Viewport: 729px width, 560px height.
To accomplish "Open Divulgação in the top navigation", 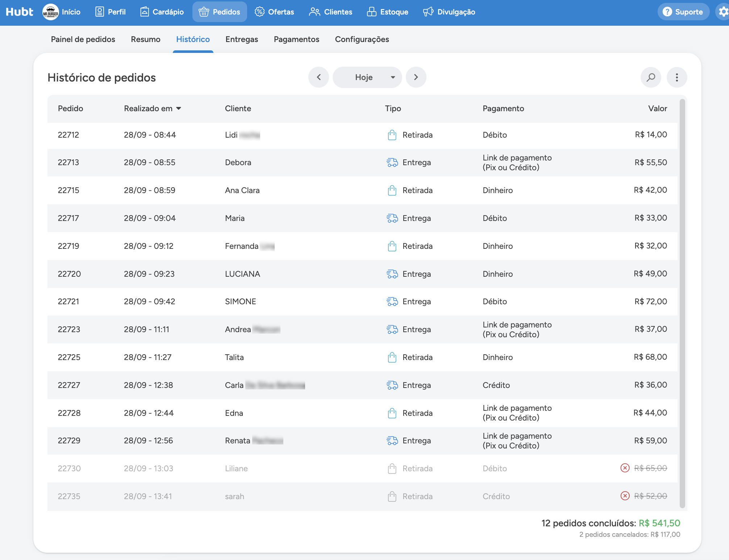I will pos(449,12).
